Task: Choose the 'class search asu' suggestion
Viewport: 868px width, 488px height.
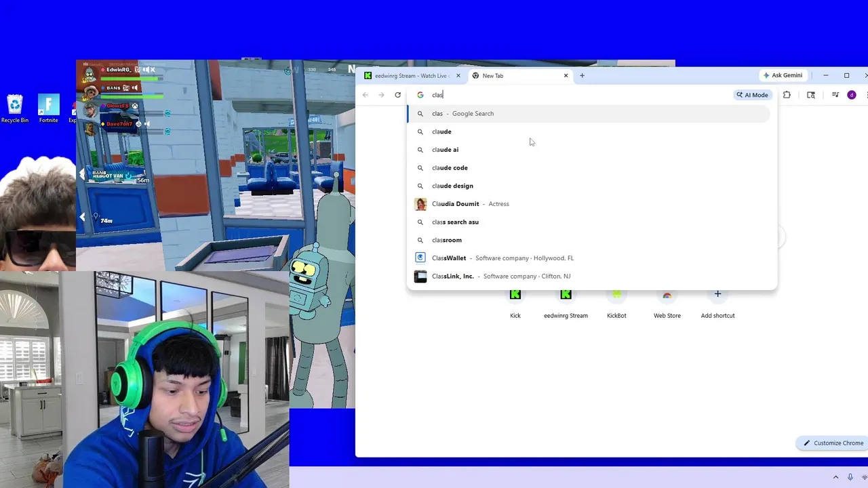Action: point(589,222)
